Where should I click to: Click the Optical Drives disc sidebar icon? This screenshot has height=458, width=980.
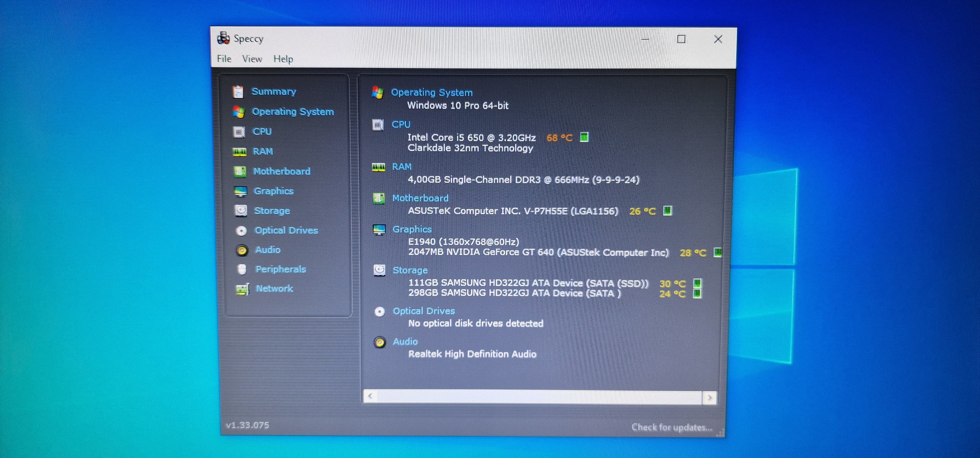(241, 231)
